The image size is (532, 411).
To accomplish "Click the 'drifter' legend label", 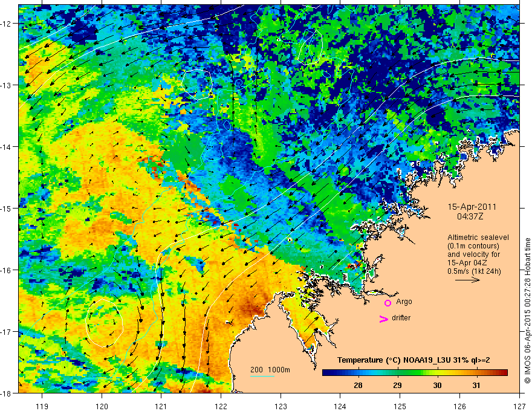I will [401, 318].
